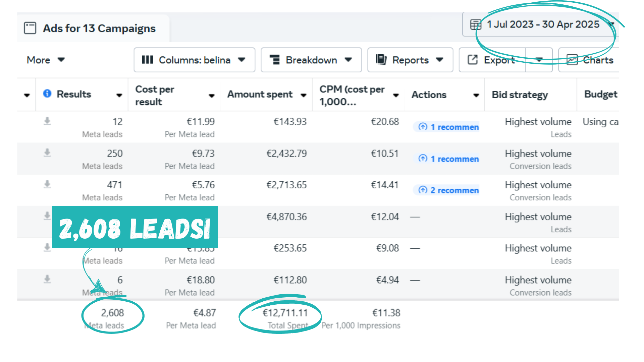Click the download icon in 471 leads row
Image resolution: width=644 pixels, height=362 pixels.
(x=47, y=184)
